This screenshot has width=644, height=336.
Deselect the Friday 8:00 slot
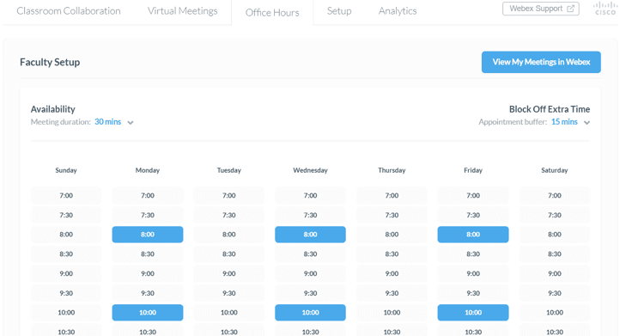(473, 235)
